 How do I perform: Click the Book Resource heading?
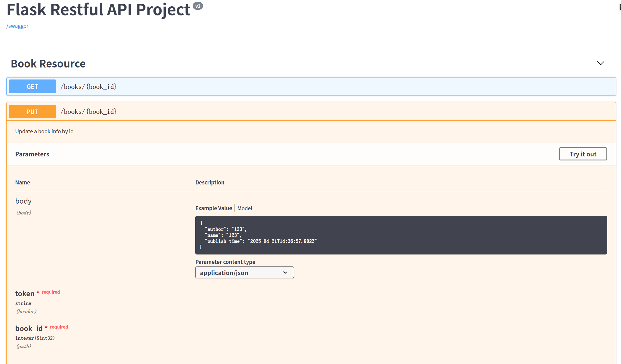(x=48, y=63)
